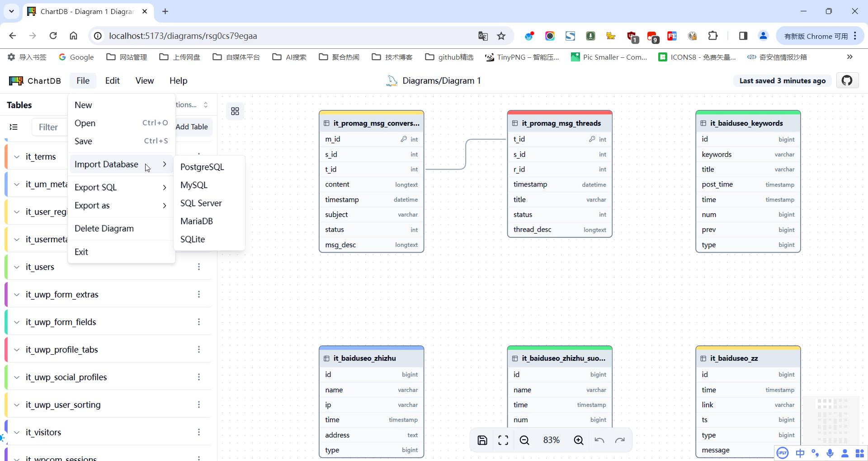Expand the it_users table entry
The height and width of the screenshot is (461, 868).
[16, 267]
